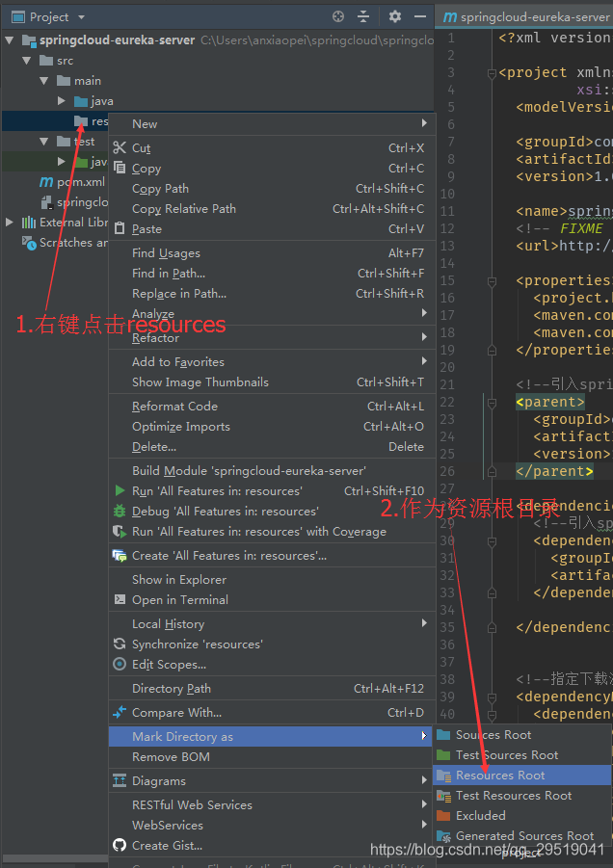Viewport: 613px width, 868px height.
Task: Click Replace in Path entry
Action: [273, 294]
